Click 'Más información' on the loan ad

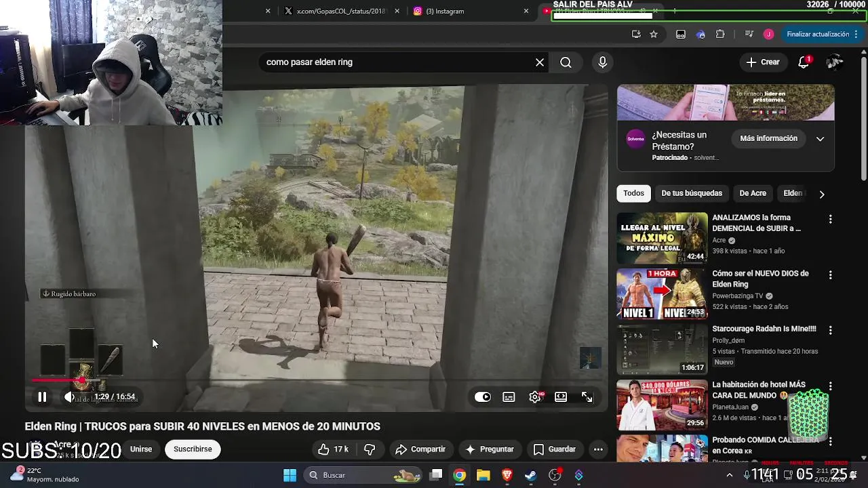pos(768,138)
